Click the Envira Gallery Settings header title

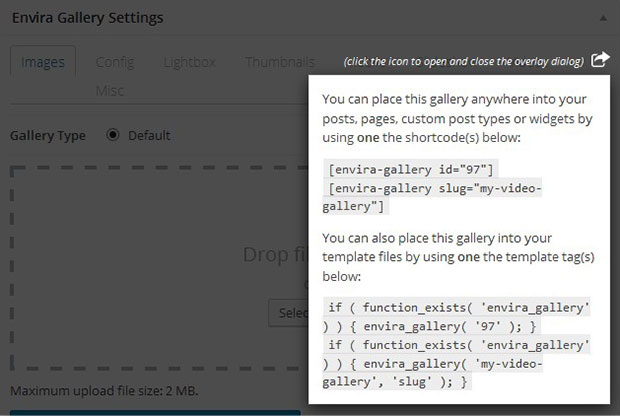(x=87, y=17)
